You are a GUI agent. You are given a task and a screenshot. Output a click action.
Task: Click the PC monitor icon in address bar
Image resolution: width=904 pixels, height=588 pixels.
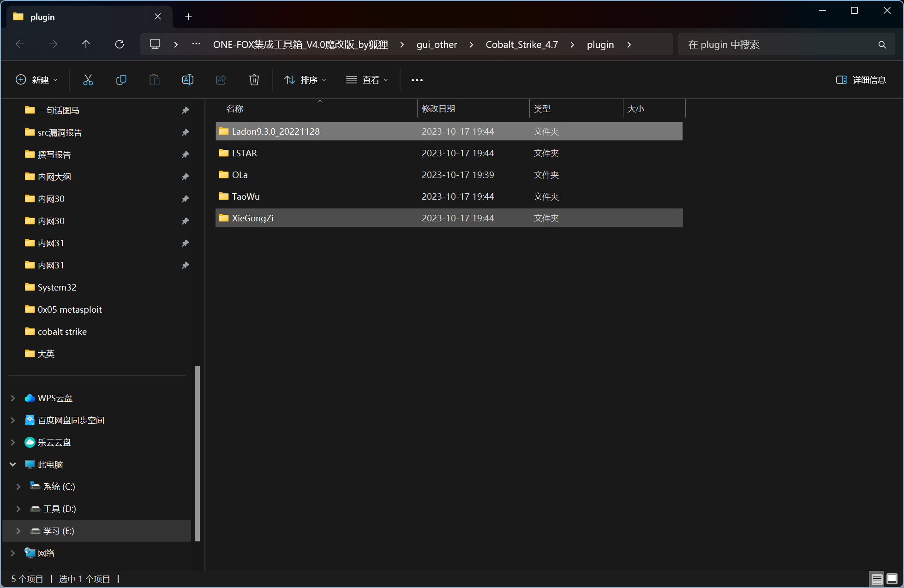pos(155,44)
